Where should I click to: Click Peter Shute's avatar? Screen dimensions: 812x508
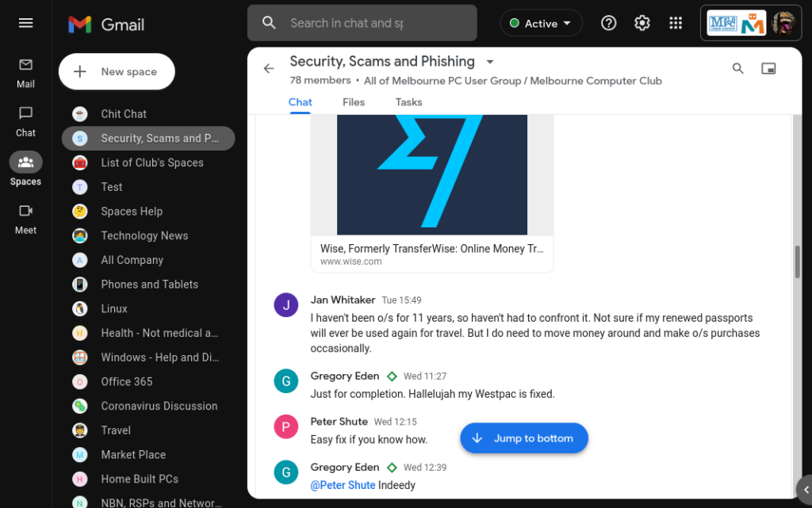285,427
